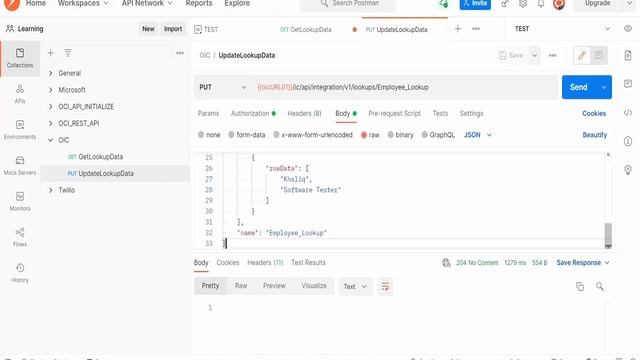The image size is (640, 360).
Task: Click the filter collections icon
Action: pyautogui.click(x=68, y=53)
